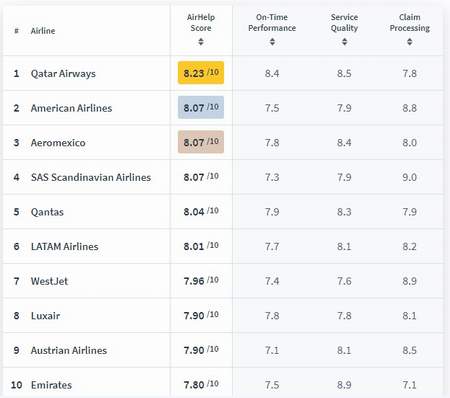450x398 pixels.
Task: Select the On-Time Performance header label
Action: [272, 23]
